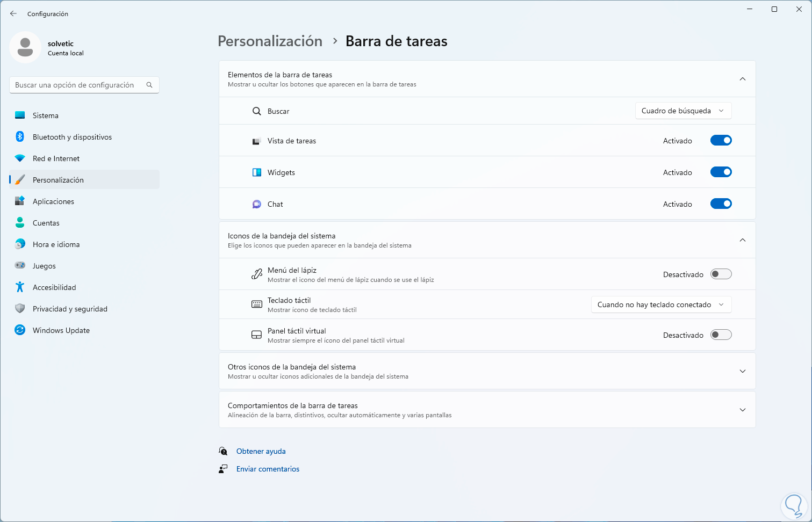Open the Sistema settings section
812x522 pixels.
click(x=46, y=115)
